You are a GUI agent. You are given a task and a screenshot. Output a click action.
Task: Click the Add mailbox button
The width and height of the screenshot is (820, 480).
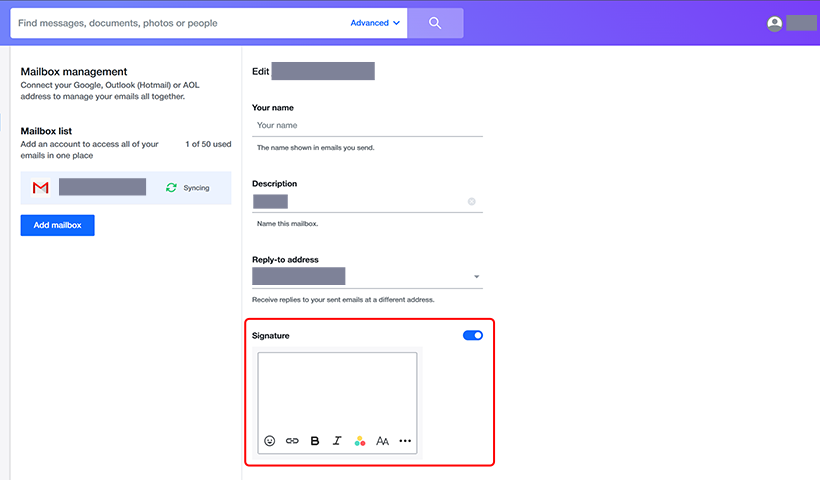pos(58,225)
